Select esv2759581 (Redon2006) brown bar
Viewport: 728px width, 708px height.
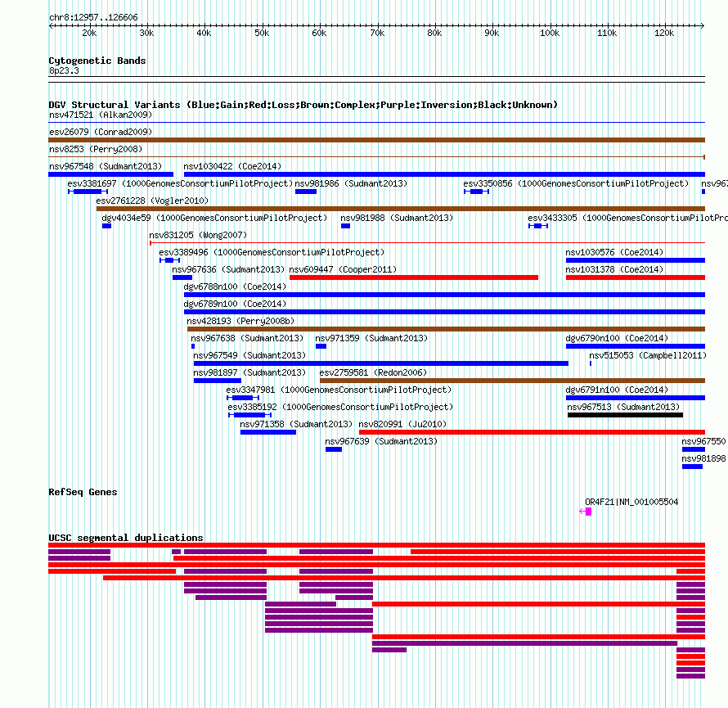(513, 381)
